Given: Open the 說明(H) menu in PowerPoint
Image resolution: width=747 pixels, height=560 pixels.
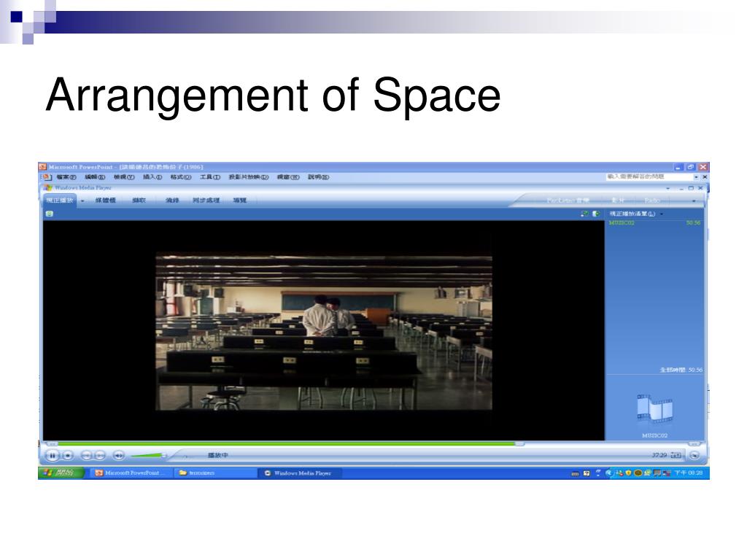Looking at the screenshot, I should point(318,177).
